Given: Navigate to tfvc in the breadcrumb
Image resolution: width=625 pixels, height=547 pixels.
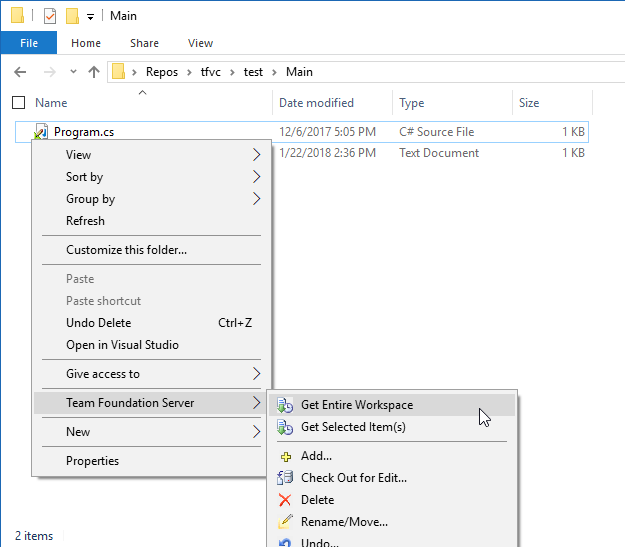Looking at the screenshot, I should 210,72.
